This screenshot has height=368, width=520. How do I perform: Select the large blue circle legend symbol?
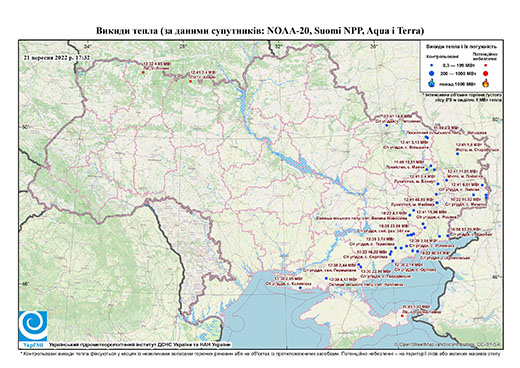click(432, 73)
